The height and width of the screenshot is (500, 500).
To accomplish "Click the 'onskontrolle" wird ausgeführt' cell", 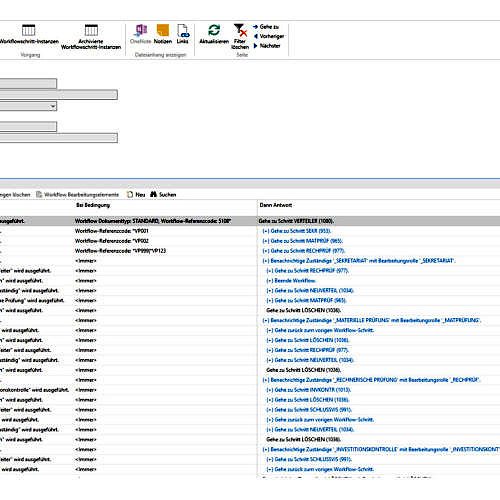I will point(35,390).
